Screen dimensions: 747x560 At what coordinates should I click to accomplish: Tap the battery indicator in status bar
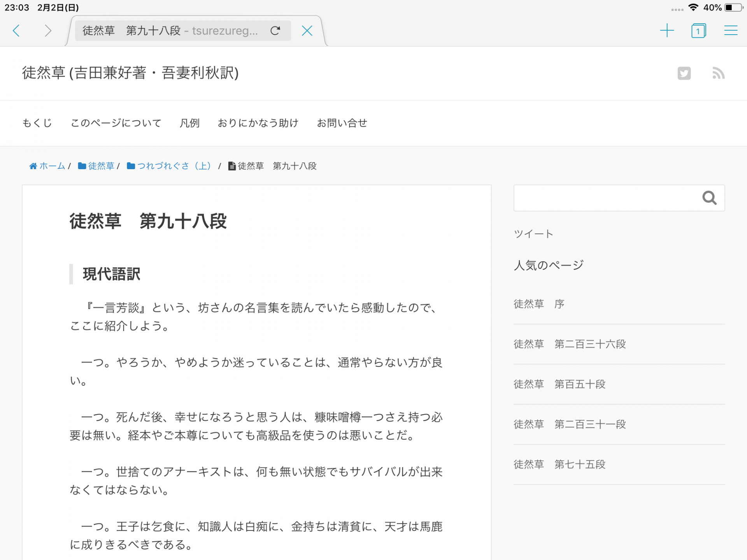coord(733,7)
